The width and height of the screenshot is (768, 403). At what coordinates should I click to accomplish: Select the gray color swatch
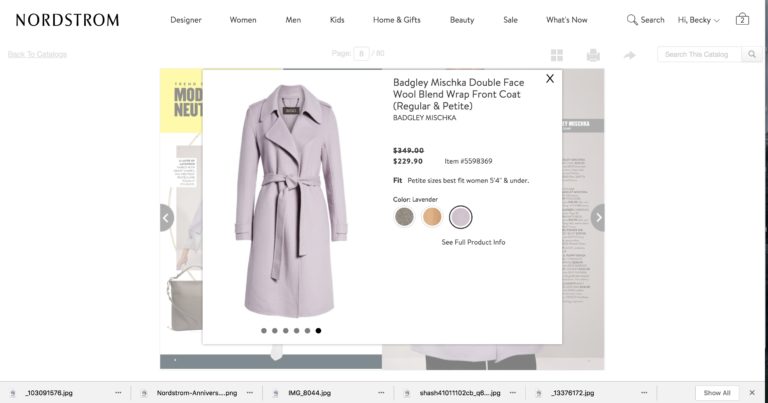click(404, 217)
